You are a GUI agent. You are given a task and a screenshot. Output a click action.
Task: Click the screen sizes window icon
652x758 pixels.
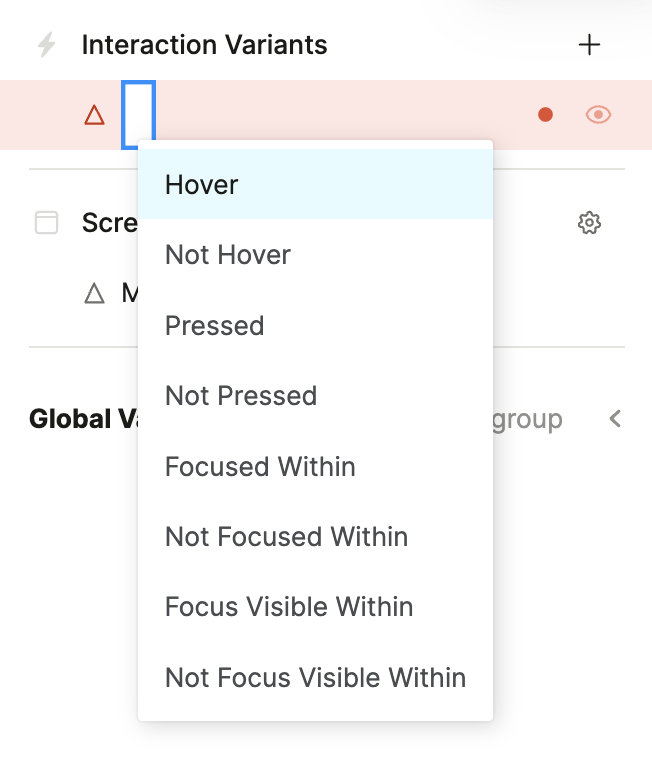tap(46, 223)
